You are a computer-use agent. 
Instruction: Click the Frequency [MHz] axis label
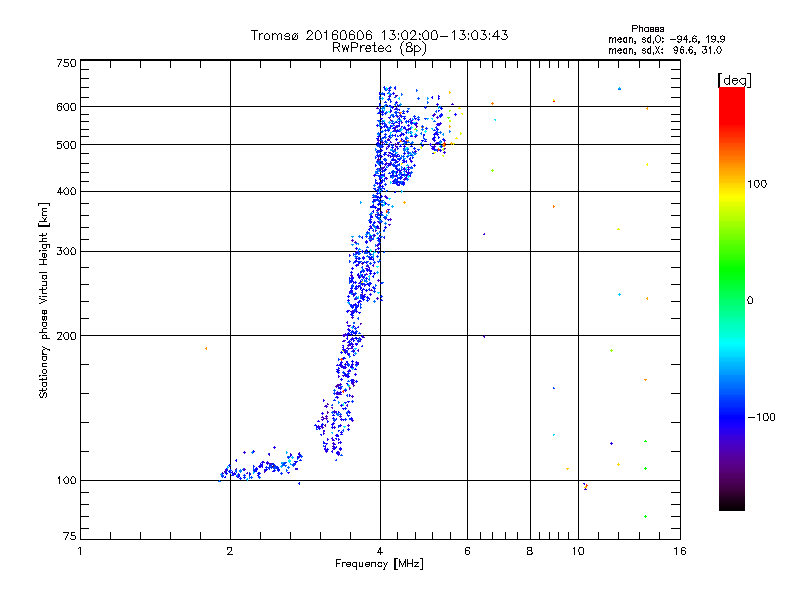(x=379, y=564)
